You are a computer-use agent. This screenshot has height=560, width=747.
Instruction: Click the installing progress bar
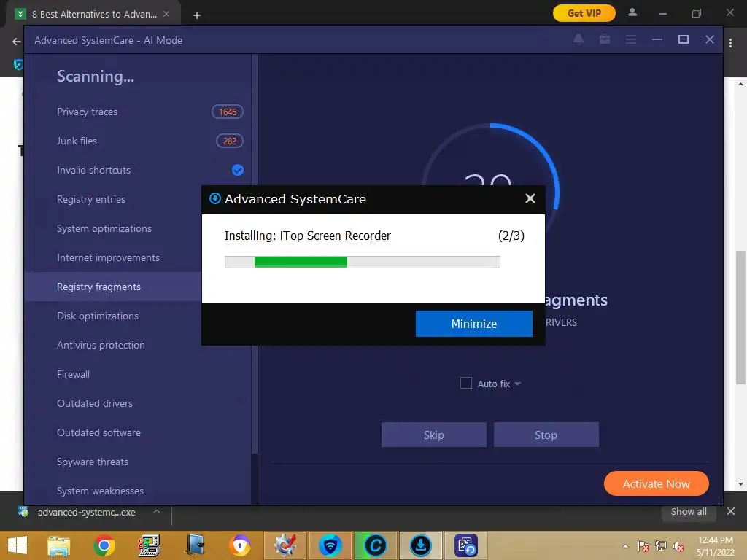point(362,262)
